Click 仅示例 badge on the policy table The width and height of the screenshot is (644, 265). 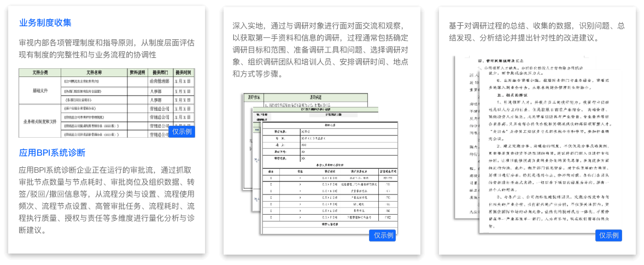click(x=182, y=132)
